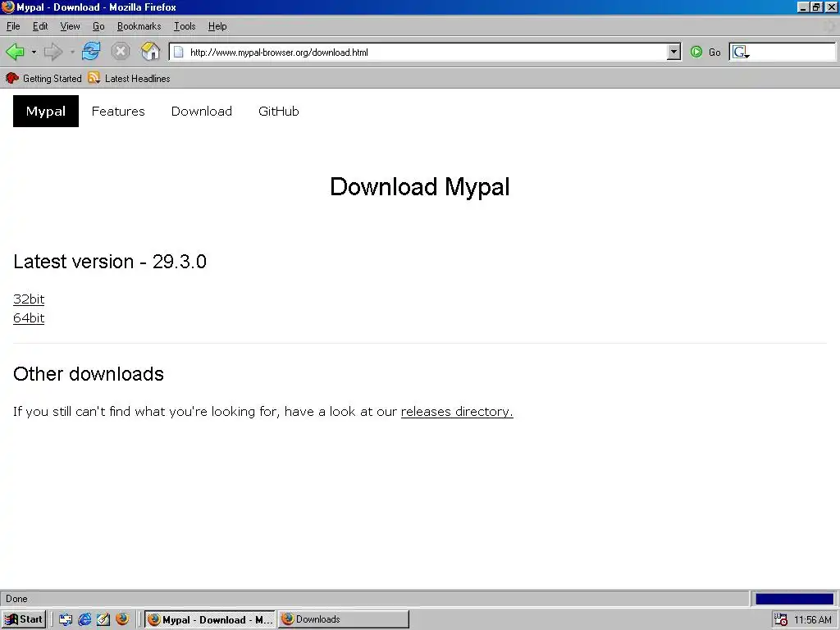Open the Back history dropdown arrow

coord(34,52)
